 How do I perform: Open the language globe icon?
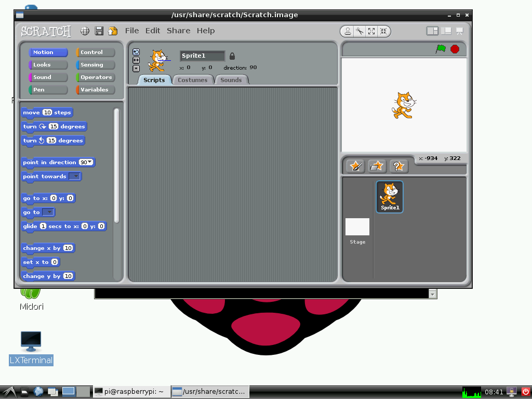[85, 31]
